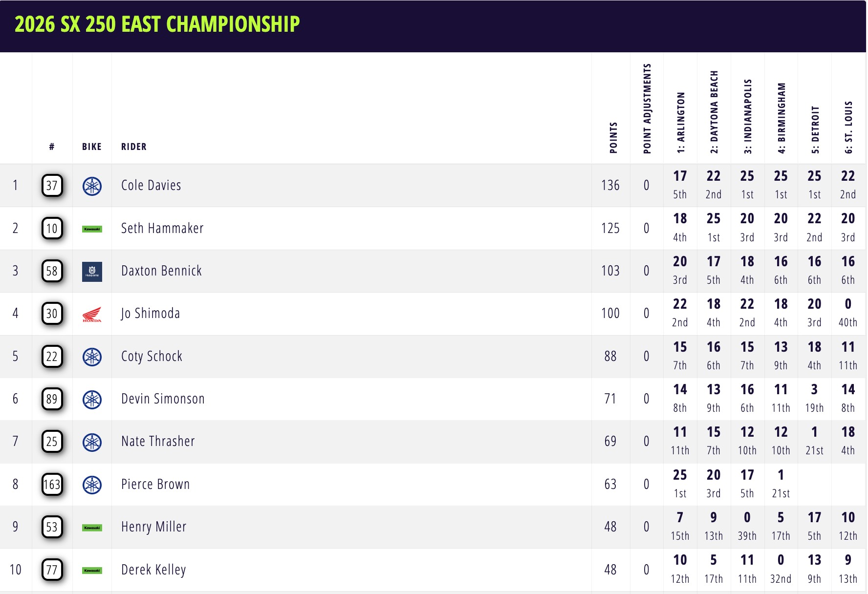The height and width of the screenshot is (594, 868).
Task: Click the number 37 rider plate
Action: (52, 186)
